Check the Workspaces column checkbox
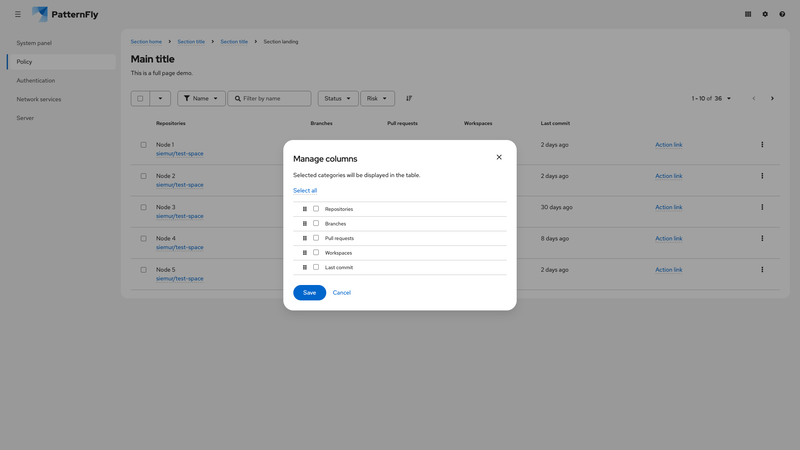The height and width of the screenshot is (450, 800). pyautogui.click(x=316, y=252)
